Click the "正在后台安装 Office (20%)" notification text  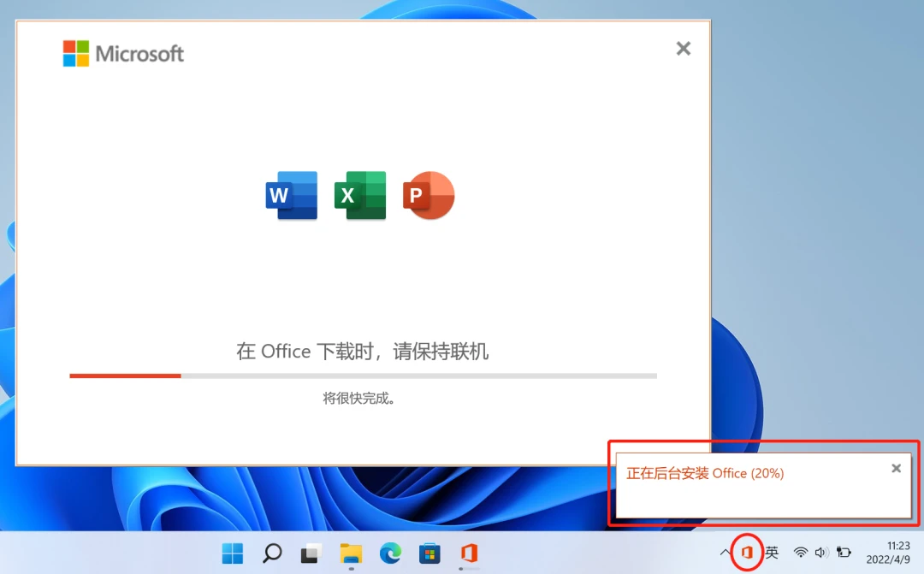pyautogui.click(x=705, y=473)
